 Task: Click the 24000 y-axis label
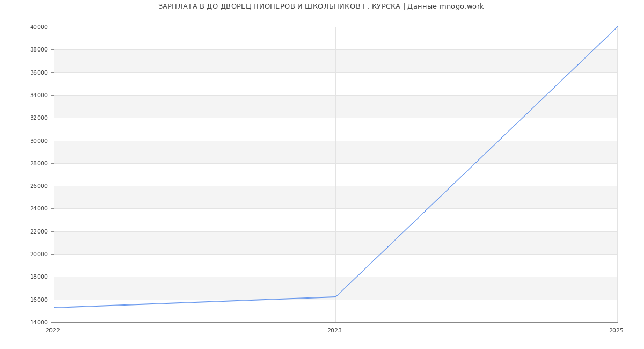click(x=39, y=209)
